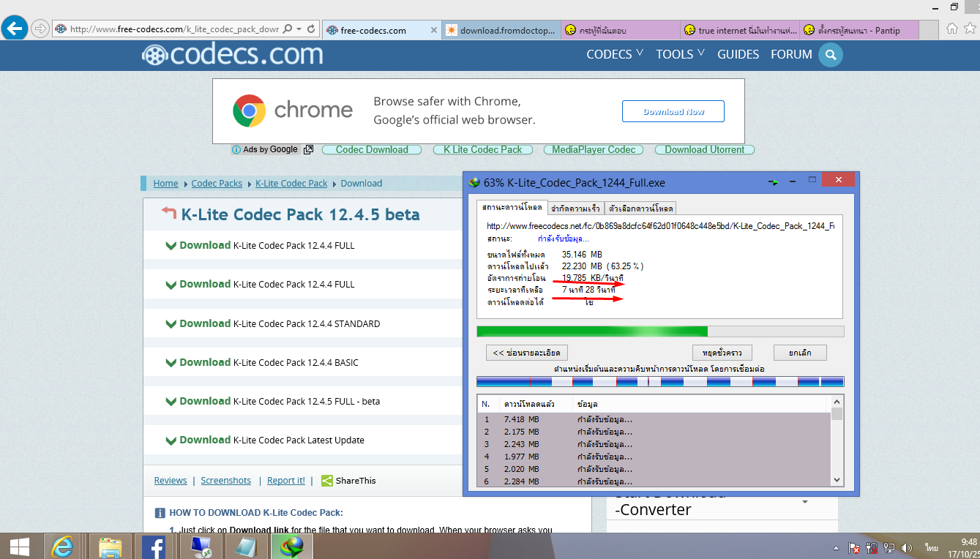Click the connections list scroll up arrow

pyautogui.click(x=837, y=402)
